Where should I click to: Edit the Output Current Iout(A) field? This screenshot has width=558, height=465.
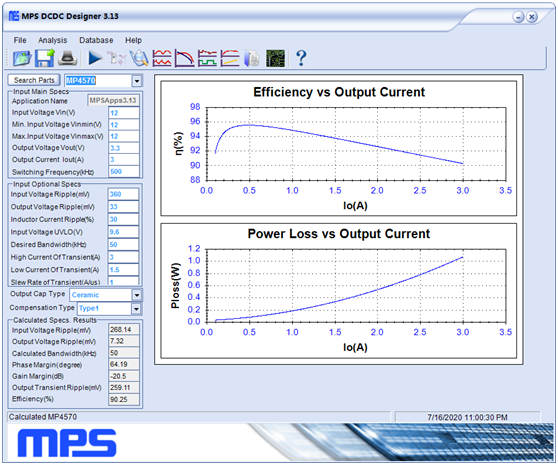click(123, 159)
